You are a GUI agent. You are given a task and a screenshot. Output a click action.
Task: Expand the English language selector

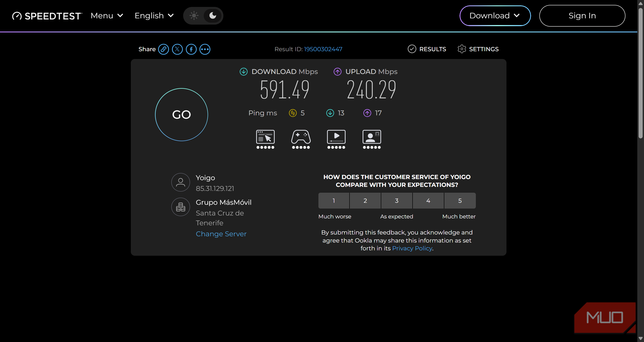pyautogui.click(x=154, y=15)
